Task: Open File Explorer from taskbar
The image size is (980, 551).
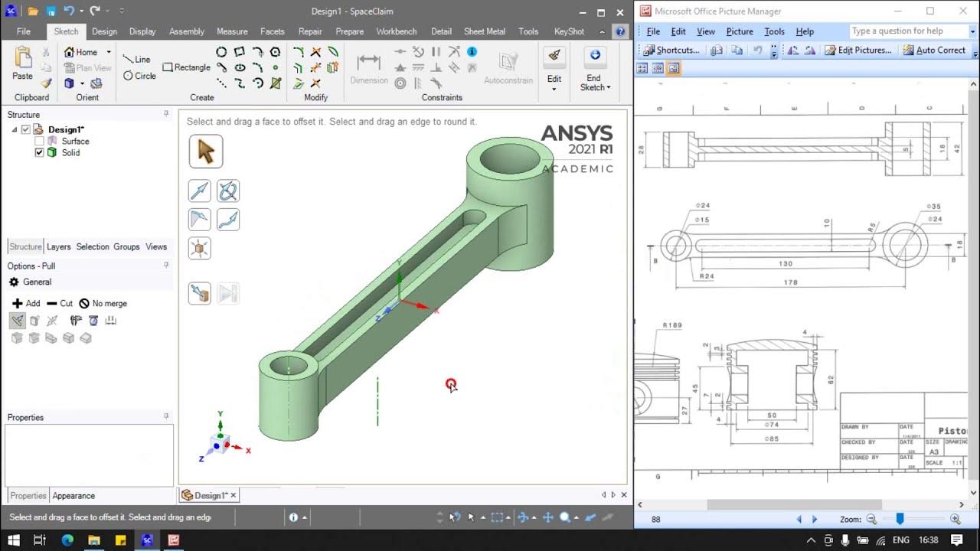Action: (x=93, y=540)
